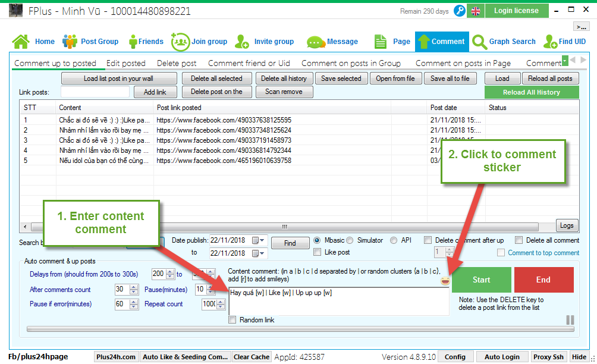
Task: Tick the Delete all comment checkbox
Action: click(x=519, y=240)
